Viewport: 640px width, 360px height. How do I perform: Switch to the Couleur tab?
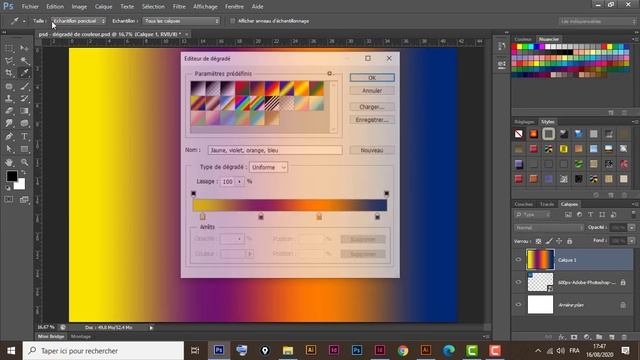tap(523, 39)
